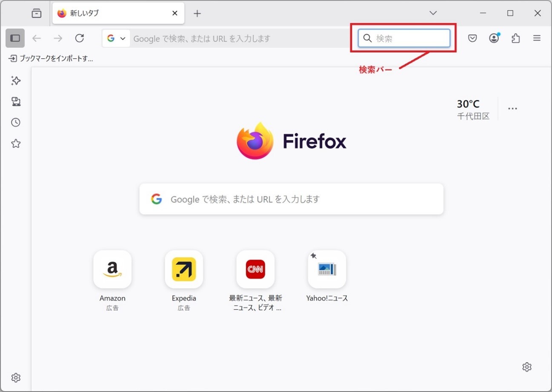Open the list all tabs chevron
The height and width of the screenshot is (392, 552).
(x=433, y=13)
